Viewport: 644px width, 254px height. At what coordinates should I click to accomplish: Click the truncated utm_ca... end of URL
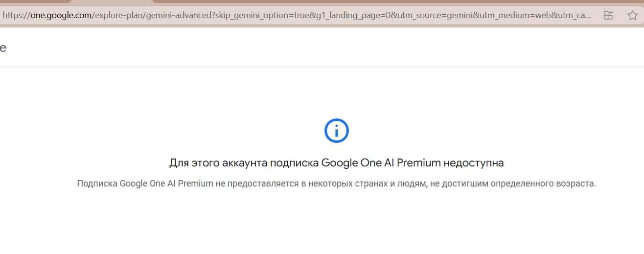[x=575, y=15]
